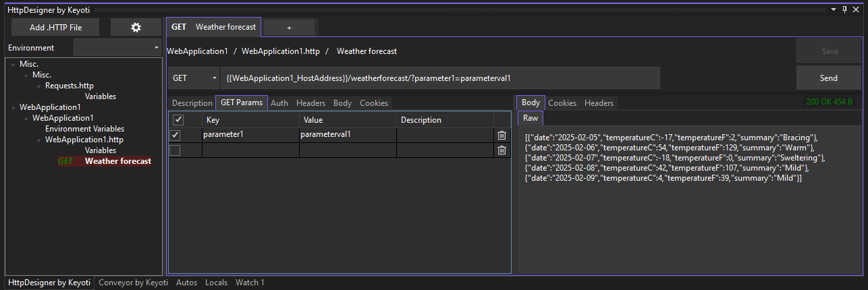Add a new request tab with plus
Screen dimensions: 868x290
(x=289, y=28)
